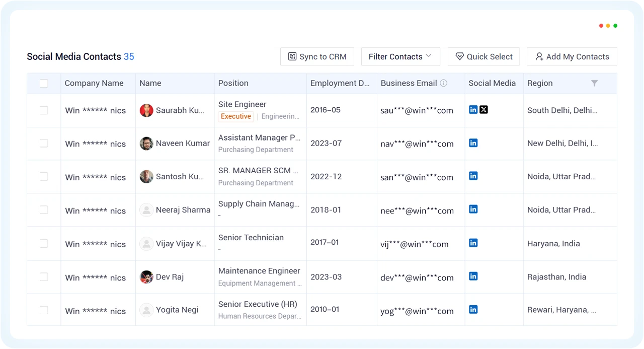Expand the Filter Contacts dropdown

(x=400, y=56)
